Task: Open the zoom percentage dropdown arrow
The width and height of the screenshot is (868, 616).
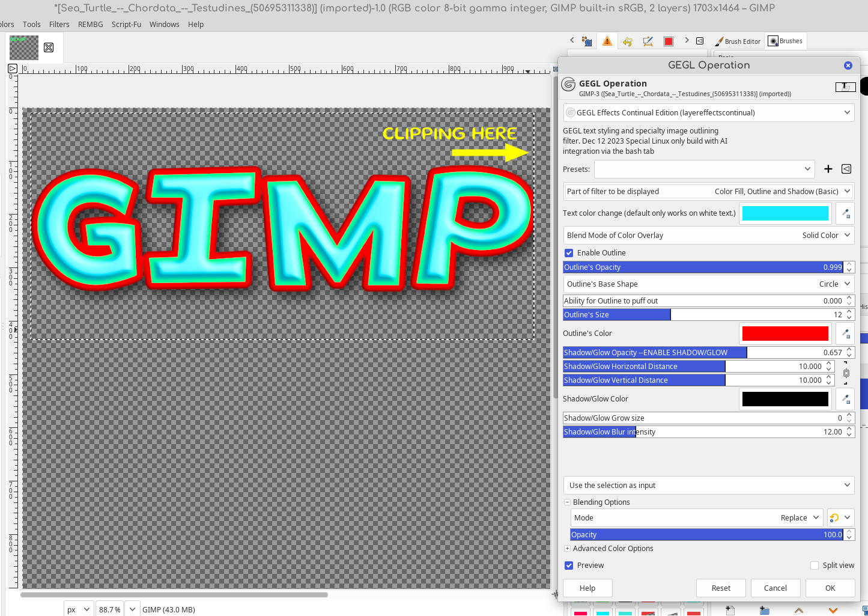Action: (x=132, y=609)
